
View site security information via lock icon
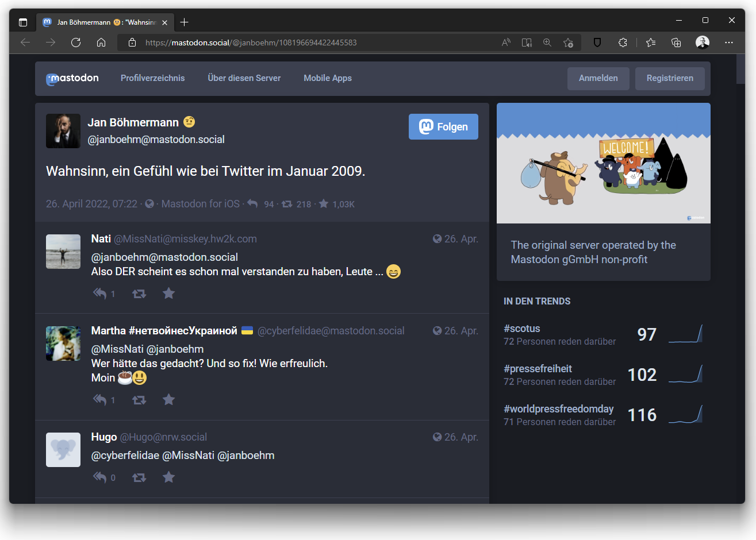(x=132, y=43)
